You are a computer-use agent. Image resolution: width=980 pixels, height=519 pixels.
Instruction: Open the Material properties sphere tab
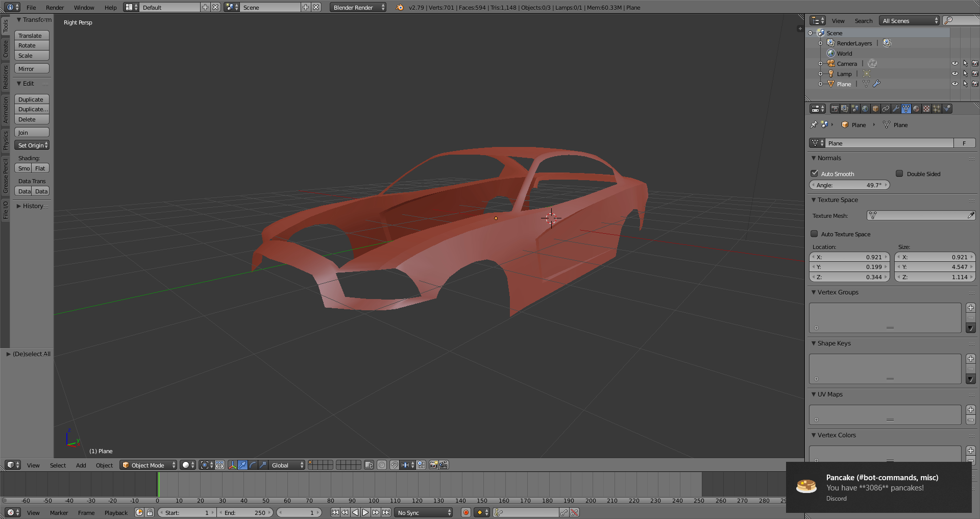(x=916, y=109)
